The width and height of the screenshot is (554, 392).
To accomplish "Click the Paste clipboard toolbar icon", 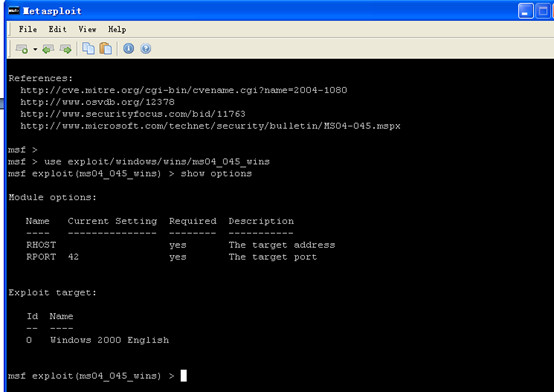I will click(x=106, y=48).
